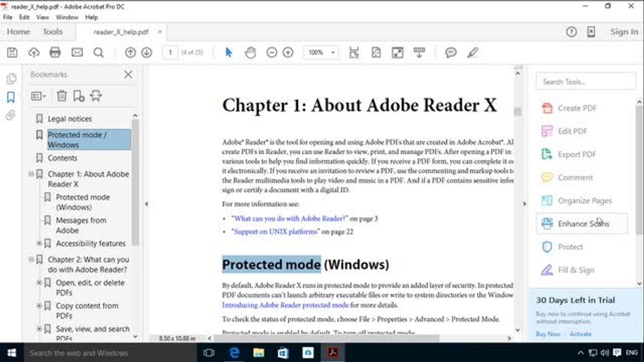Open the File menu
The width and height of the screenshot is (644, 362).
[8, 17]
